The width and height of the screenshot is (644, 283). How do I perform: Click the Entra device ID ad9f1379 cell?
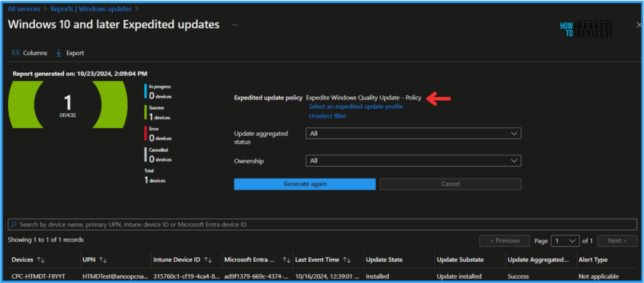255,277
